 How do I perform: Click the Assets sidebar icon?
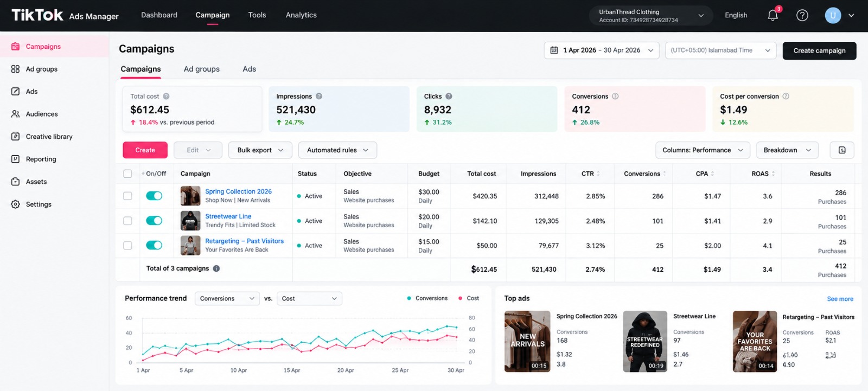pos(15,182)
